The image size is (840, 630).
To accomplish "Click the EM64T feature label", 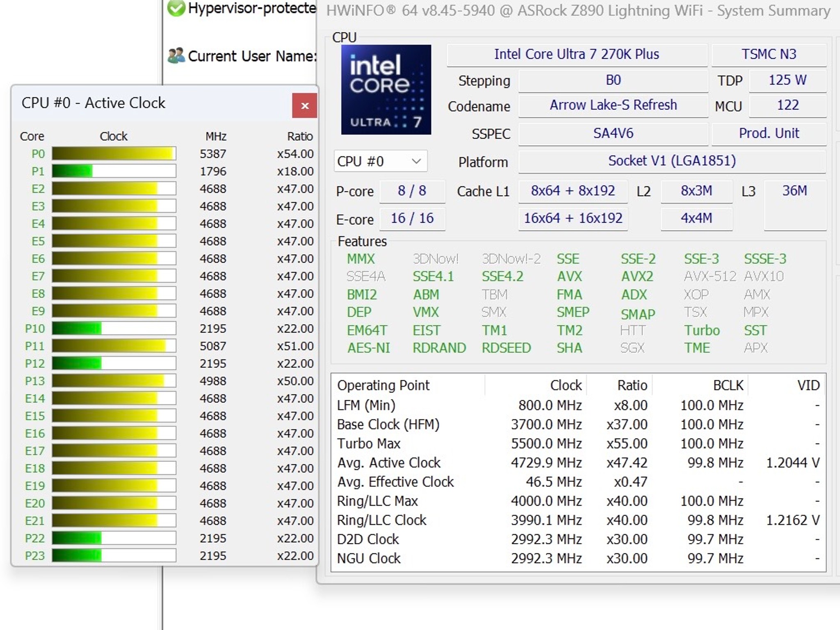I will click(x=367, y=331).
